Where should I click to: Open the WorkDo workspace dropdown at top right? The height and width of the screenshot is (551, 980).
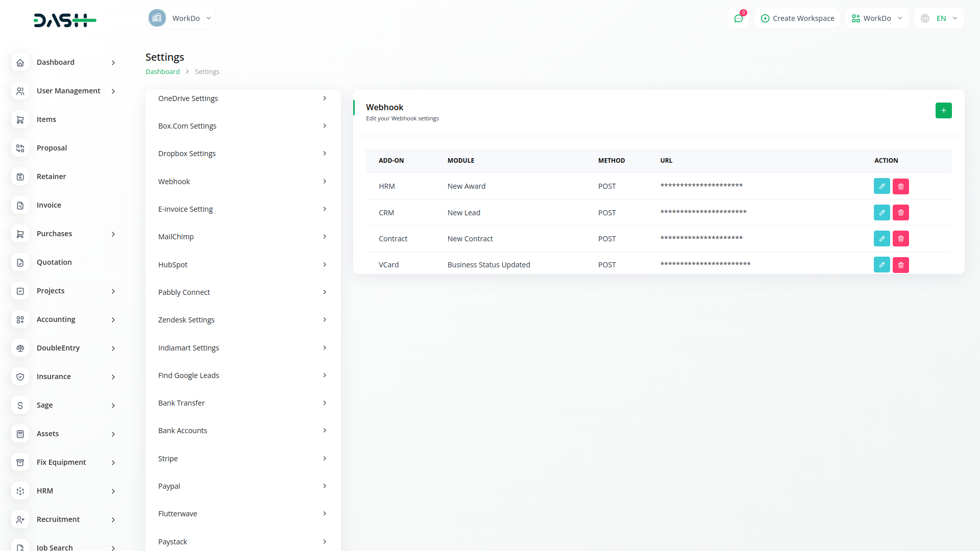[x=876, y=18]
